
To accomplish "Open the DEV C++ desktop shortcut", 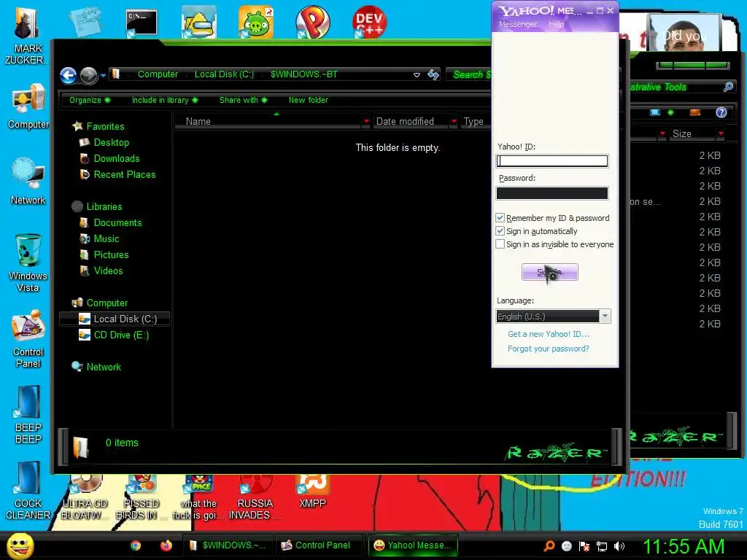I will click(x=370, y=22).
